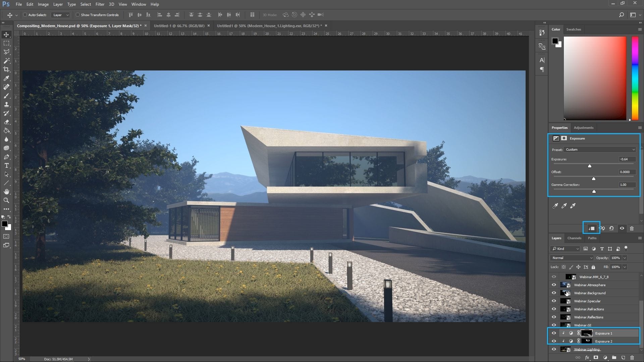This screenshot has width=644, height=362.
Task: Click the search icon in options bar
Action: pos(621,15)
